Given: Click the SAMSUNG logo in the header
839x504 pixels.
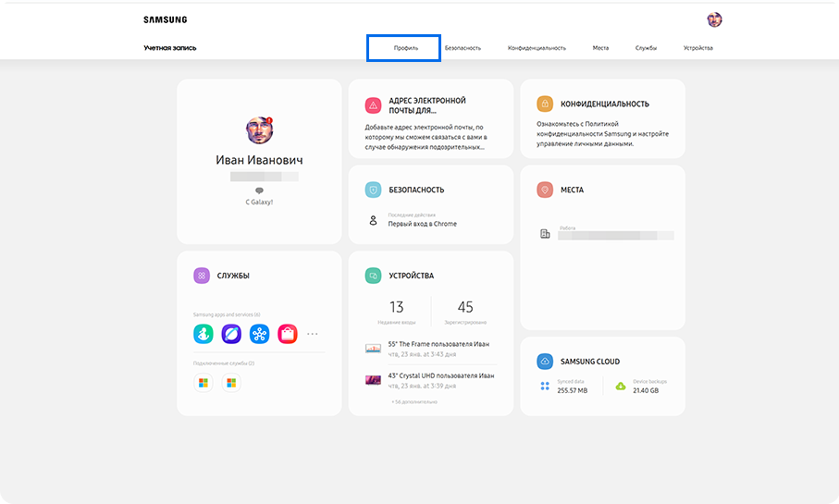Looking at the screenshot, I should pyautogui.click(x=166, y=19).
